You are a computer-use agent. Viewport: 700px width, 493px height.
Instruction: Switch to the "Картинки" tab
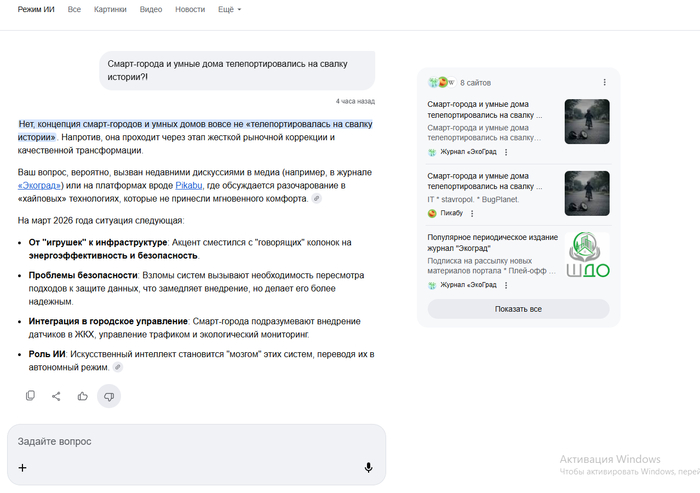[x=110, y=9]
